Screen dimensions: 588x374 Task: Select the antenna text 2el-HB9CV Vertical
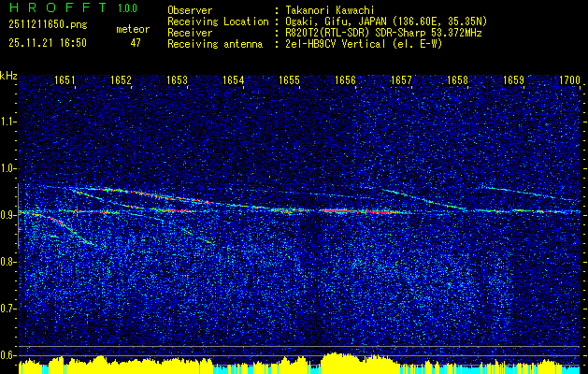coord(336,44)
